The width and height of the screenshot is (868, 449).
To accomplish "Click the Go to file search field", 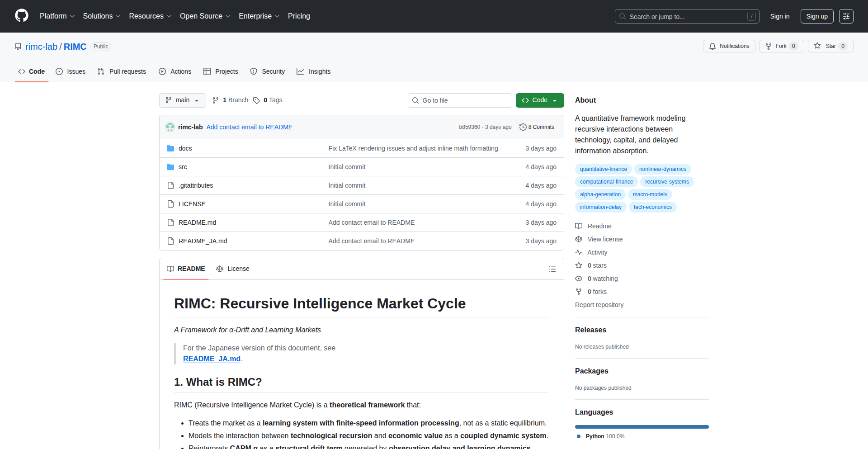I will 460,100.
